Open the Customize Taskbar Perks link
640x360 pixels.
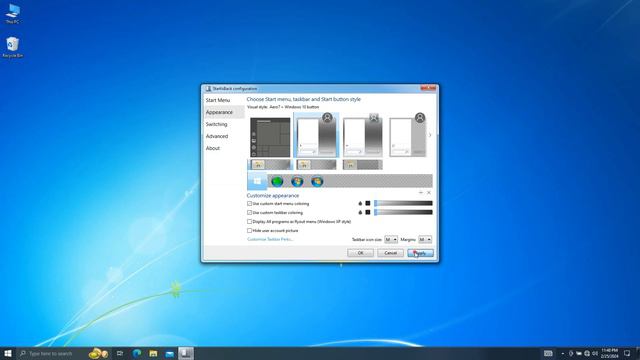click(270, 239)
